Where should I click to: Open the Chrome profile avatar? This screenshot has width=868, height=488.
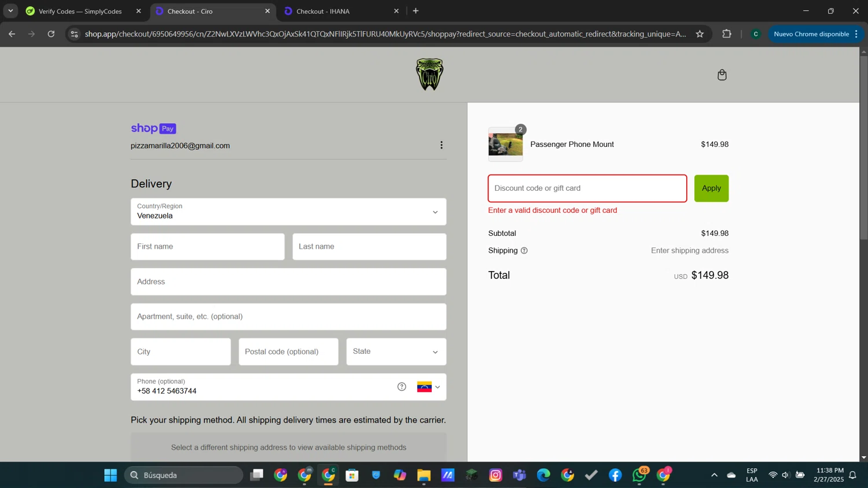pos(756,34)
